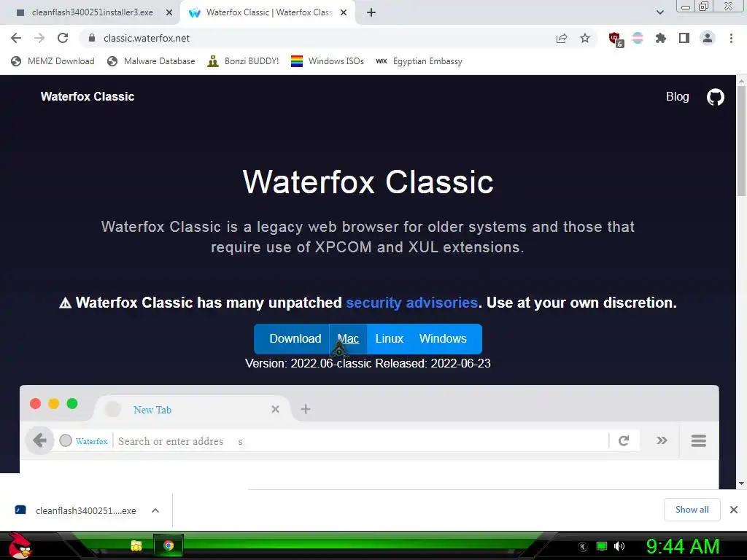747x560 pixels.
Task: Switch to the cleanflash3400251installer3.exe tab
Action: coord(93,13)
